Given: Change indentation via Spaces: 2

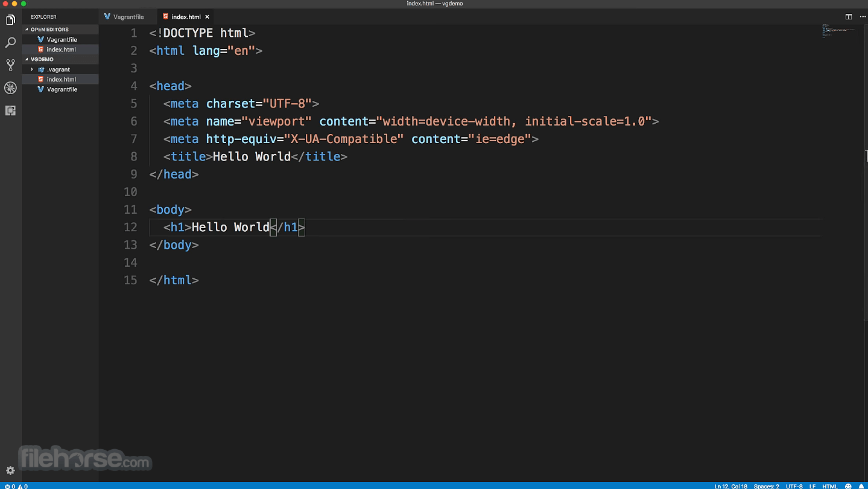Looking at the screenshot, I should coord(766,486).
